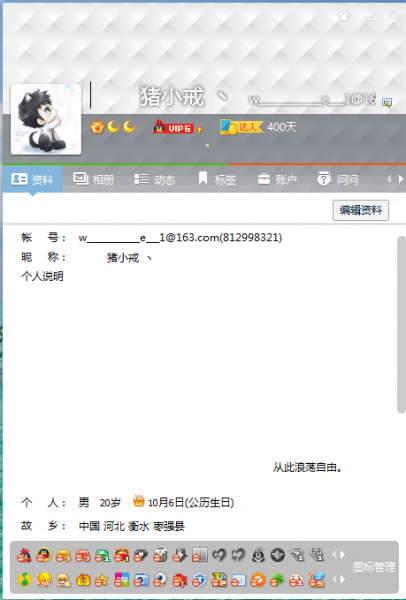The width and height of the screenshot is (406, 600).
Task: Click the yellow-haired character icon
Action: [44, 580]
